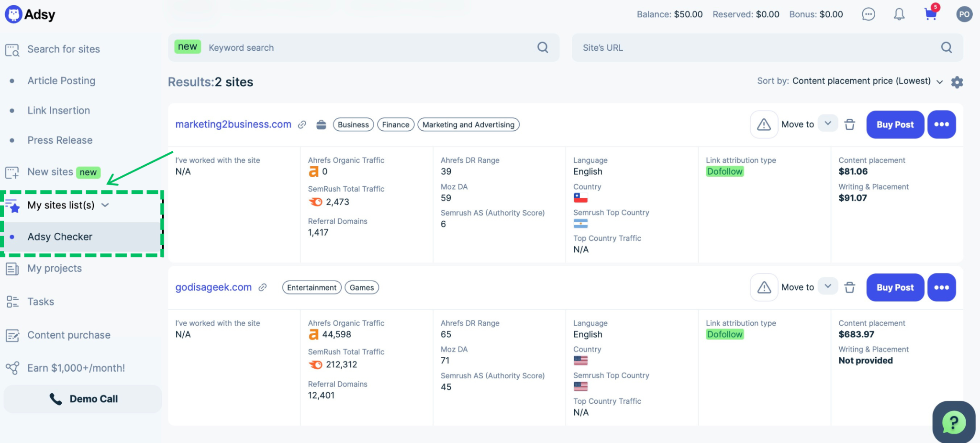
Task: Report godisageek.com via warning triangle icon
Action: click(x=764, y=287)
